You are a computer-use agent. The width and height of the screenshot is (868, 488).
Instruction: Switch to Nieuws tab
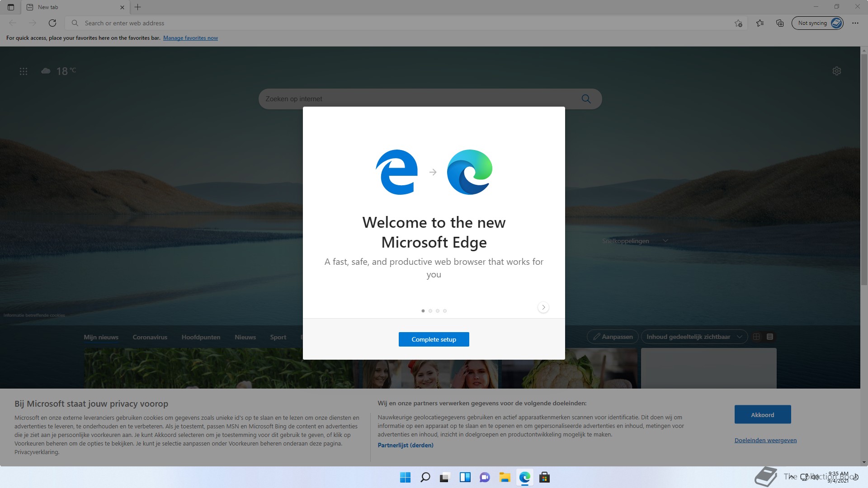[245, 337]
